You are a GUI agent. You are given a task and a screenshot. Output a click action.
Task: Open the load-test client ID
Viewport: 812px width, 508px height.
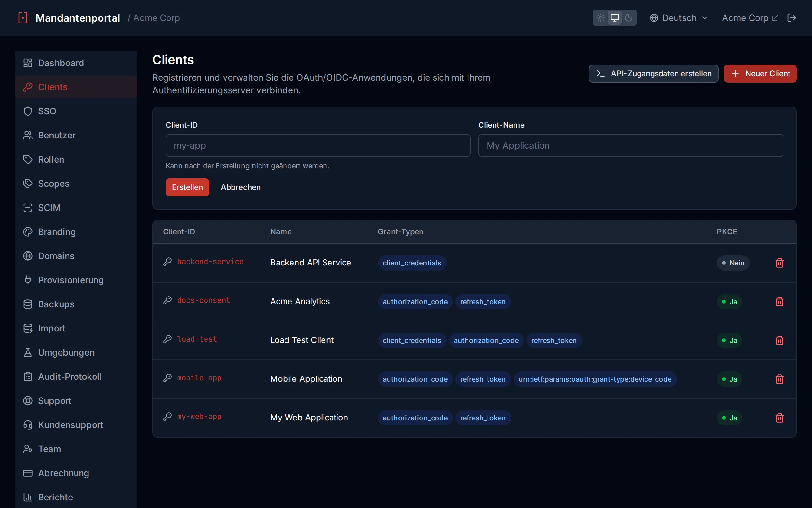tap(197, 339)
